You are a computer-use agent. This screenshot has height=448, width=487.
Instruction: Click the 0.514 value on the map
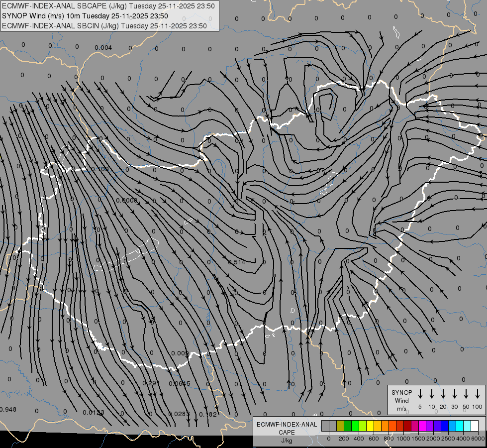237,262
